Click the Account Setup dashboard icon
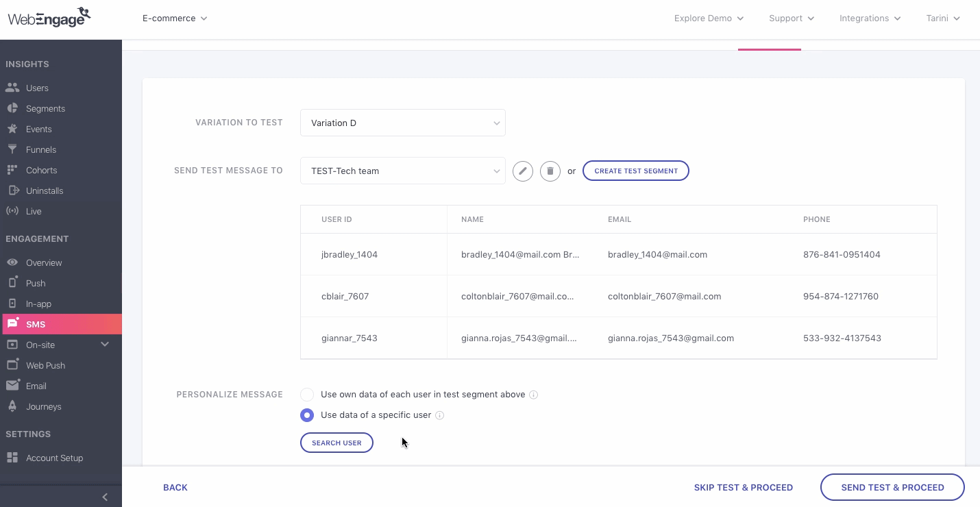Image resolution: width=980 pixels, height=507 pixels. tap(12, 458)
